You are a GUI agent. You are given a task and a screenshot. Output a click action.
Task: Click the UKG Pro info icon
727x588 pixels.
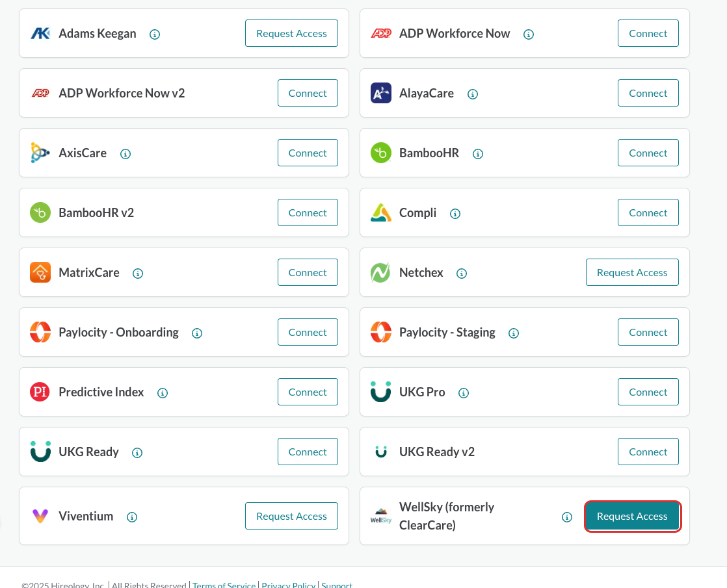[464, 393]
